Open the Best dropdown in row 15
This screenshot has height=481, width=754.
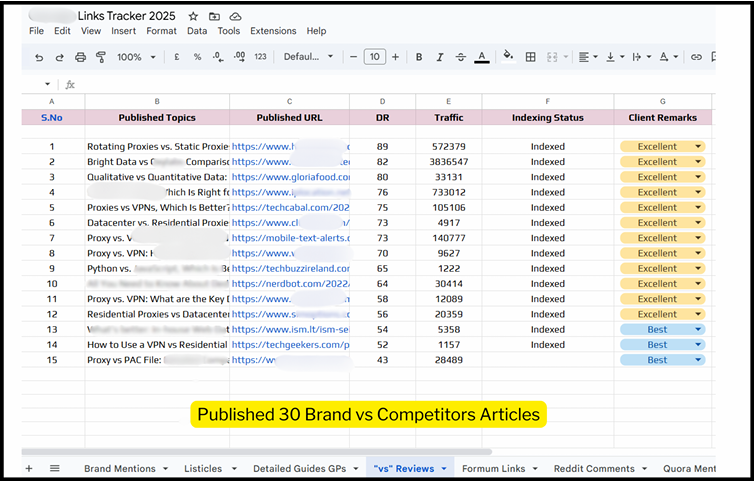point(663,360)
